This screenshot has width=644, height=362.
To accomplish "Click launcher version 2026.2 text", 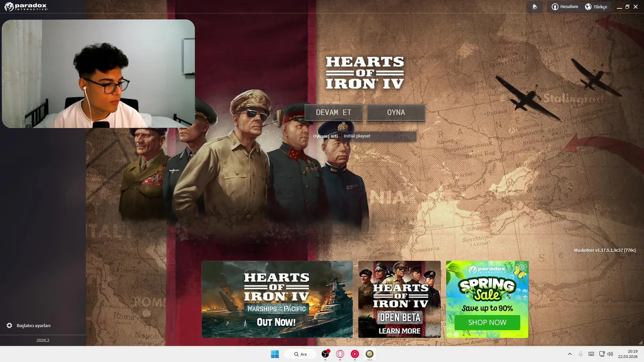I will click(x=43, y=340).
